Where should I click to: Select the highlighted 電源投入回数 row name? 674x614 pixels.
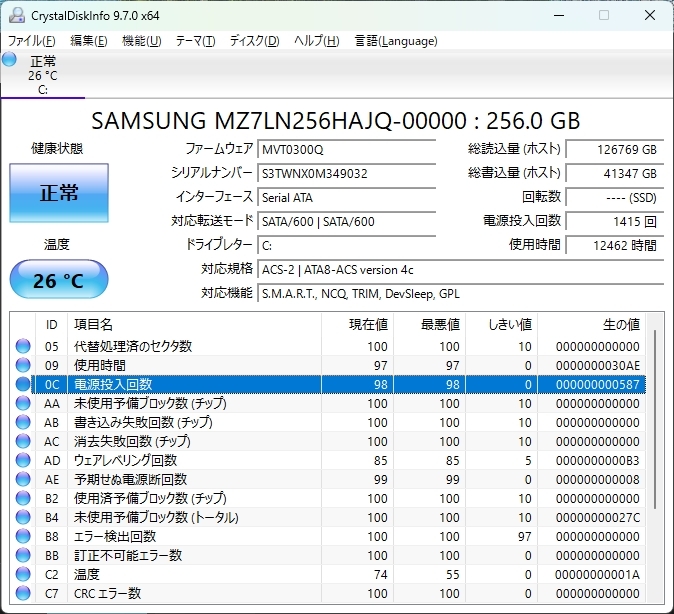coord(113,384)
